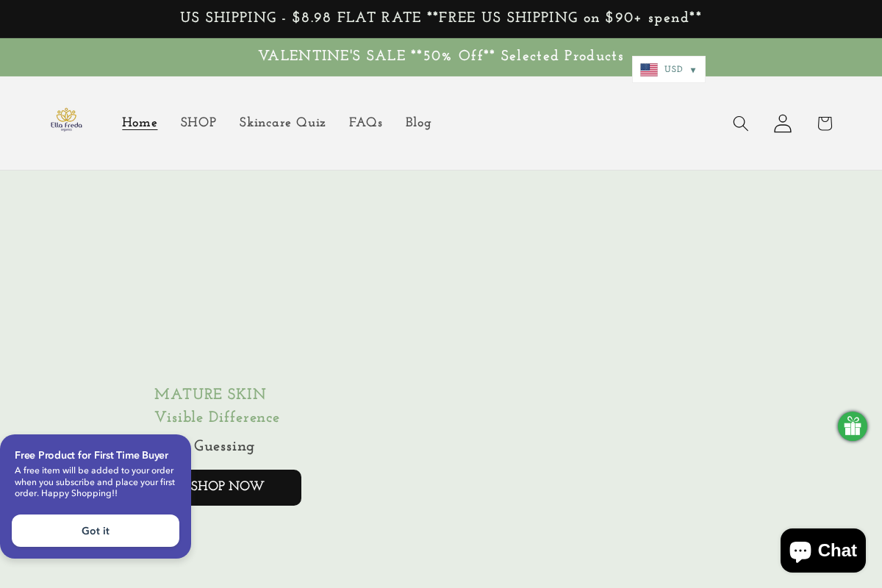
Task: Open the Shopify chat bubble
Action: pyautogui.click(x=822, y=551)
